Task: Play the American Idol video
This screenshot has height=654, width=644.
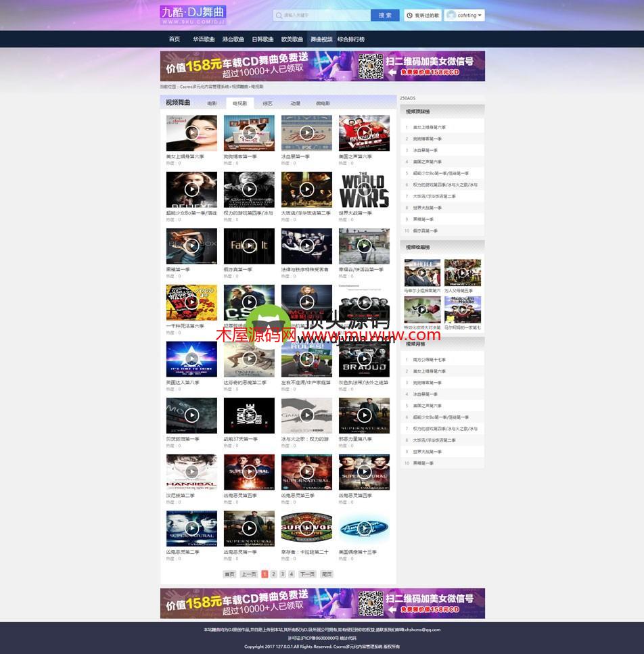Action: (364, 528)
